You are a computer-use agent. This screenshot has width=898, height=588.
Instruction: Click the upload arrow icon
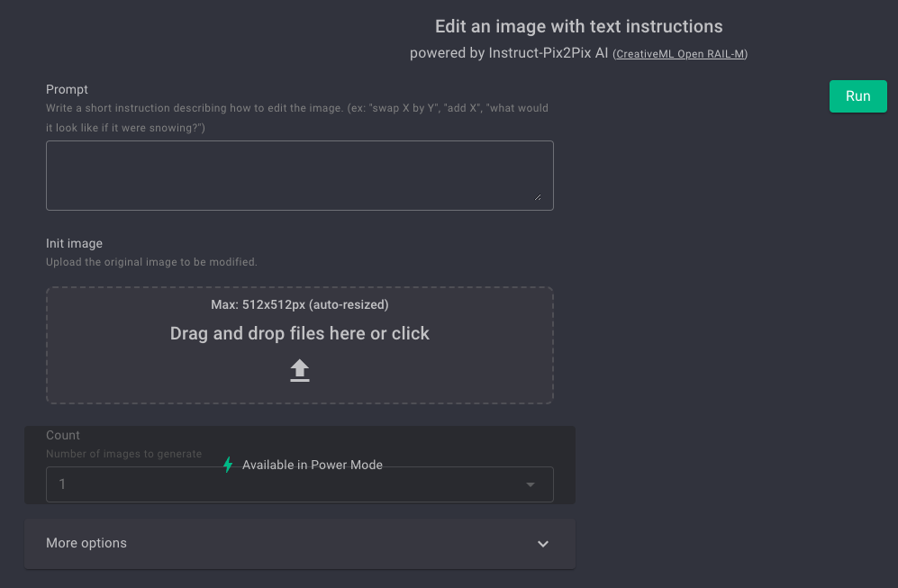tap(300, 370)
